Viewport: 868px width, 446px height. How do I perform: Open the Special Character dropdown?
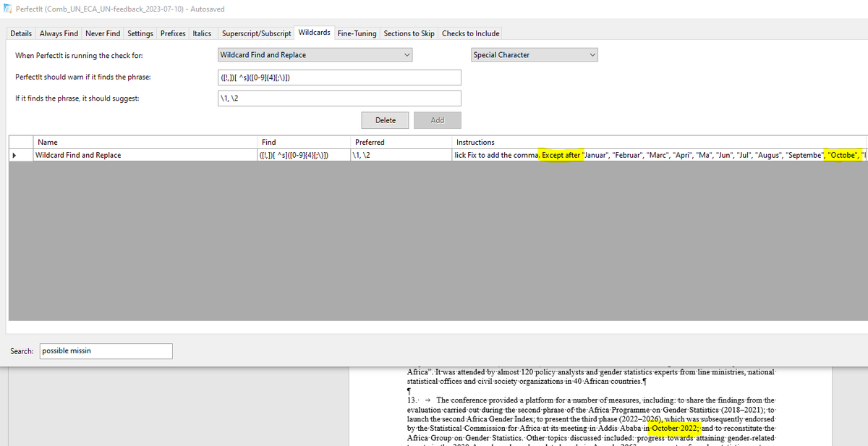pos(535,55)
